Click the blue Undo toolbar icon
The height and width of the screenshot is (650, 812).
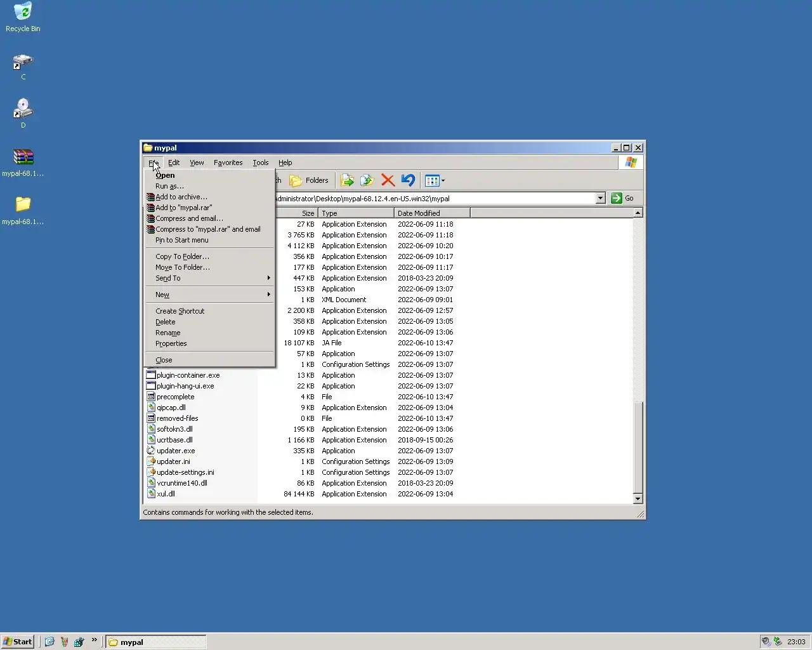point(408,180)
